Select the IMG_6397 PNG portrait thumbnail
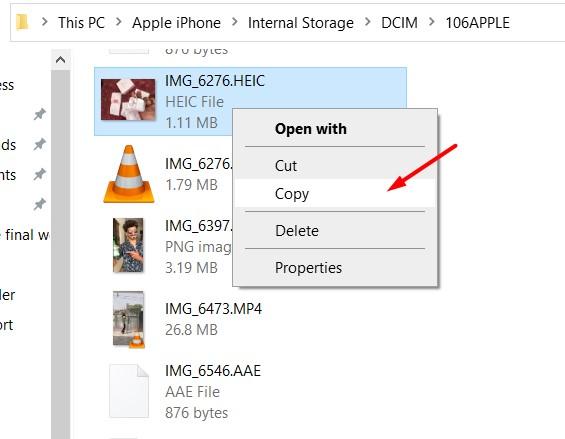This screenshot has width=565, height=439. coord(128,245)
